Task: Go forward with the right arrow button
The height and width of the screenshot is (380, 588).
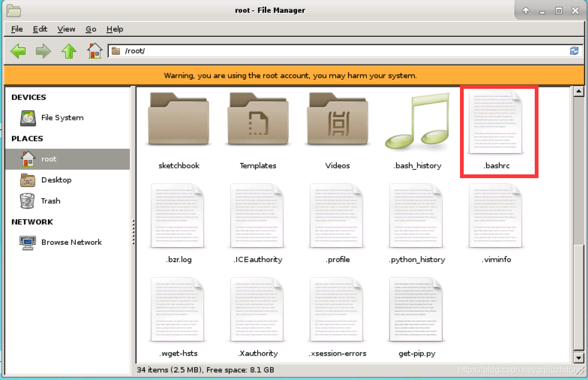Action: coord(43,51)
